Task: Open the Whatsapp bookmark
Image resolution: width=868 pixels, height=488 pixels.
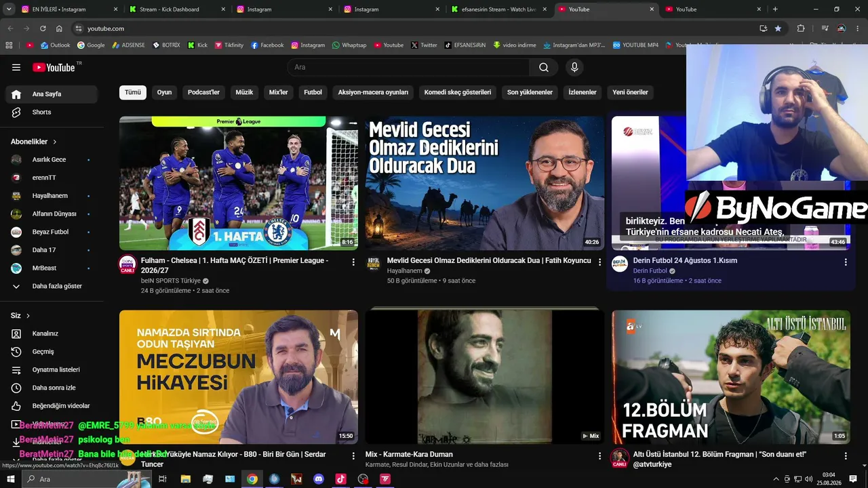Action: pos(349,45)
